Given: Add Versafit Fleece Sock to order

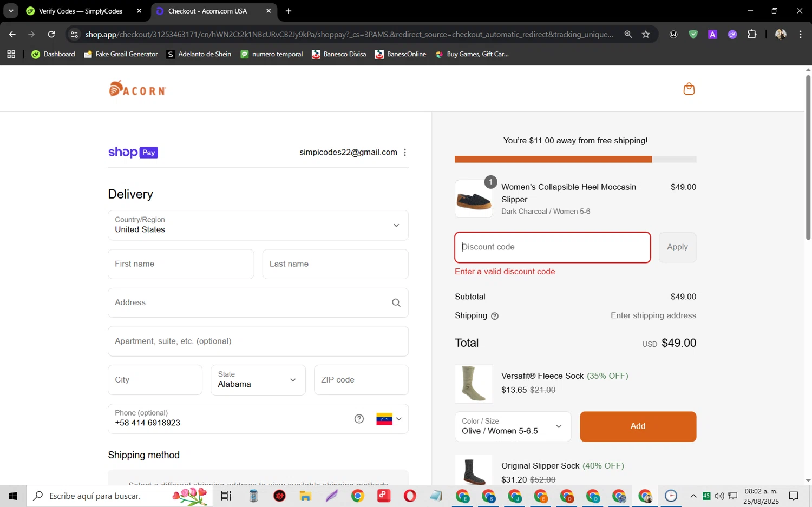Looking at the screenshot, I should pyautogui.click(x=638, y=426).
